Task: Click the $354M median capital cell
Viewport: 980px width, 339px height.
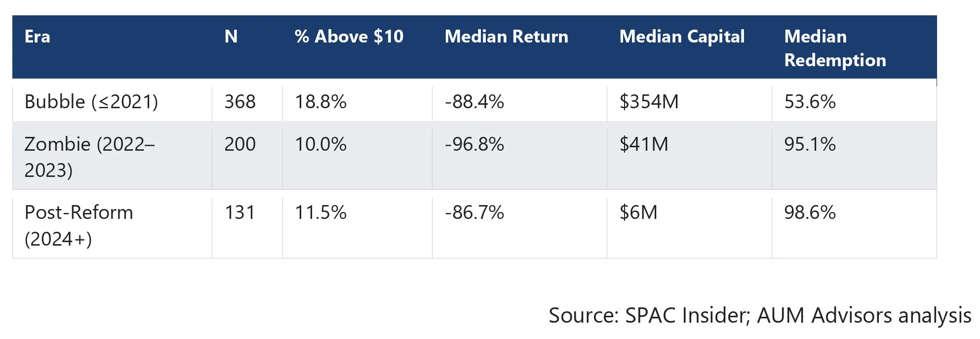Action: click(649, 102)
